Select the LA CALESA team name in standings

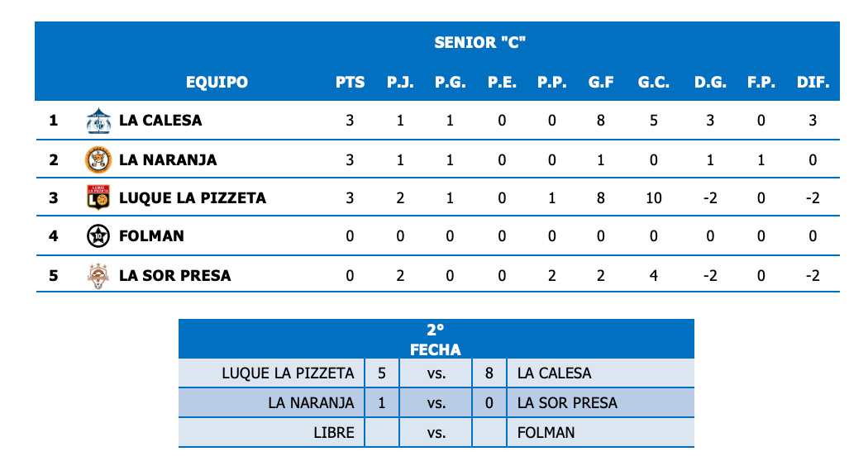(x=160, y=121)
